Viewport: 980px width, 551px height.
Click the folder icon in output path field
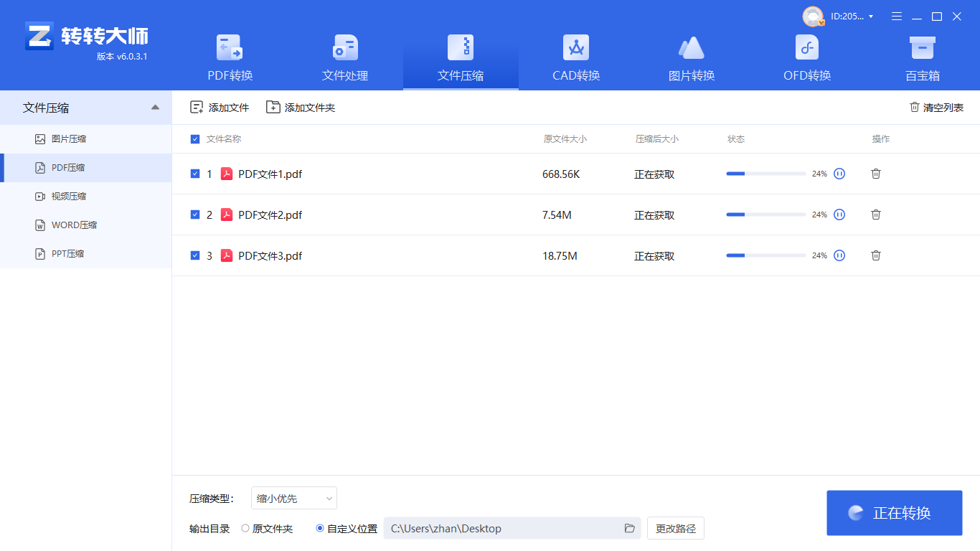pos(630,529)
